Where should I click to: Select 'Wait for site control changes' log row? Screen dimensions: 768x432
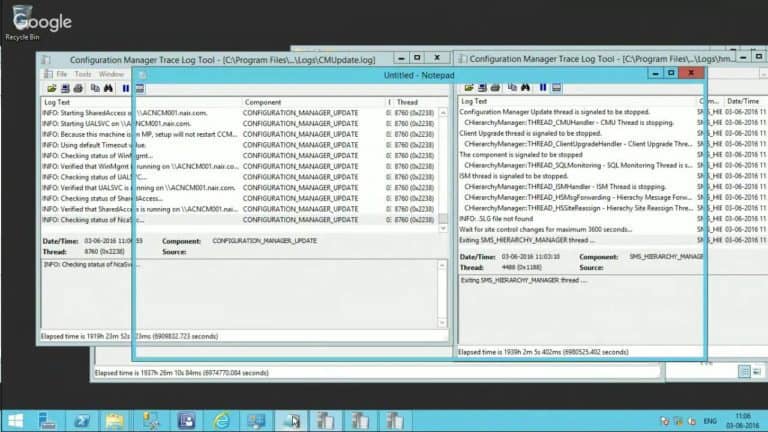click(612, 229)
